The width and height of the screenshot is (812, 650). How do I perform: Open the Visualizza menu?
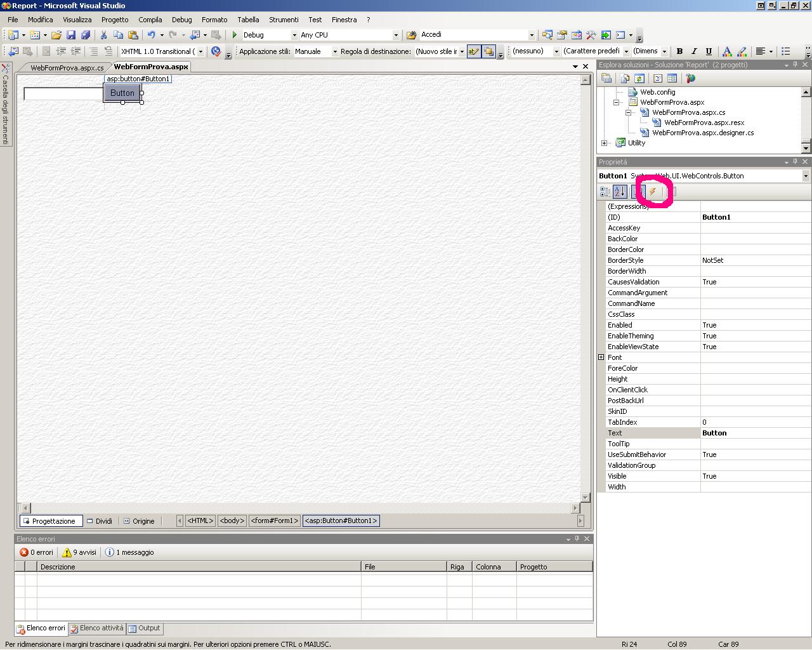(77, 20)
